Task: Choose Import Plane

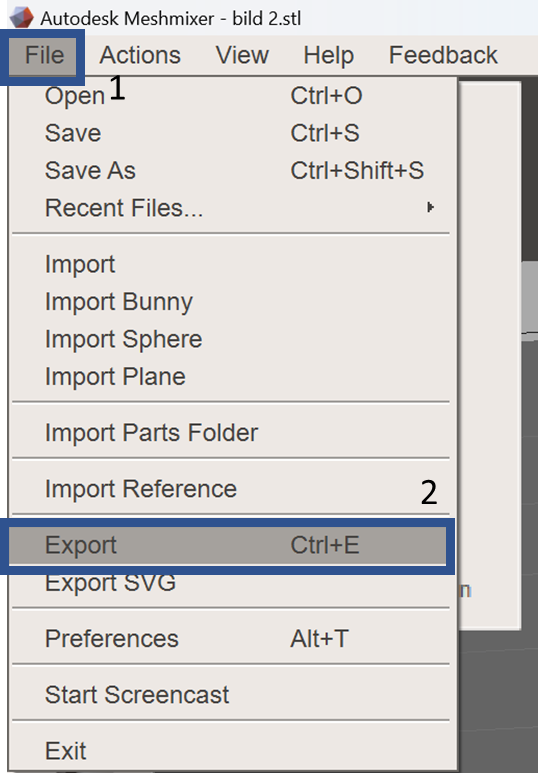Action: pyautogui.click(x=231, y=377)
